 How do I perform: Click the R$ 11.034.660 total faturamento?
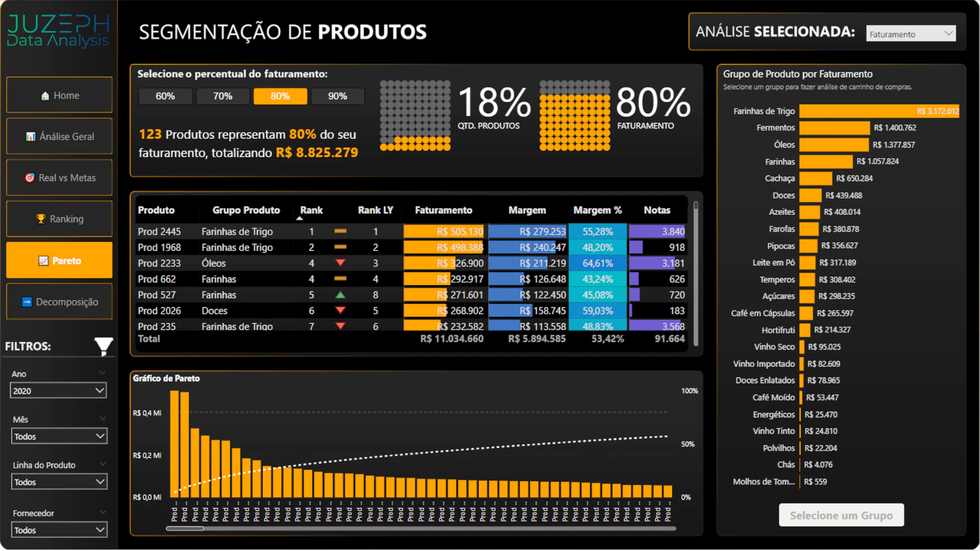coord(451,339)
